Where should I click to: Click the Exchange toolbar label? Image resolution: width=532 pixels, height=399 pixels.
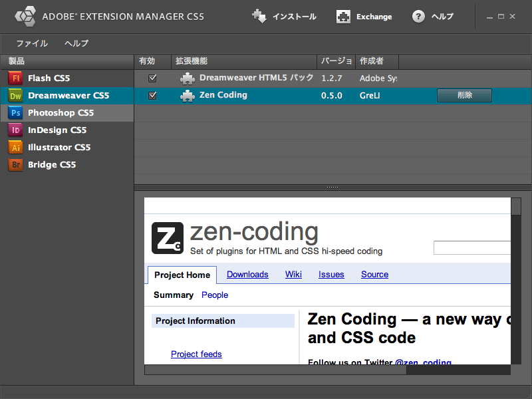tap(374, 17)
